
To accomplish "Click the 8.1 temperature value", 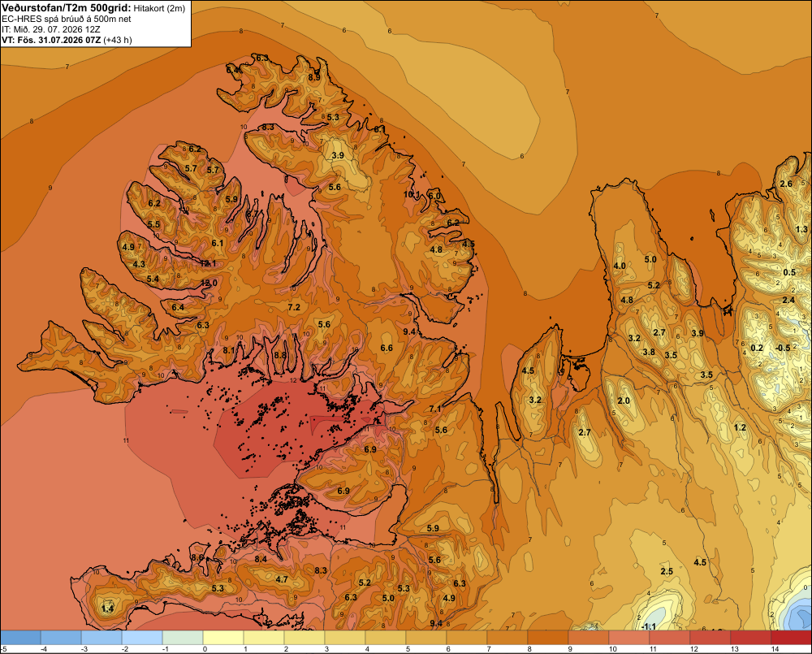I will 229,350.
